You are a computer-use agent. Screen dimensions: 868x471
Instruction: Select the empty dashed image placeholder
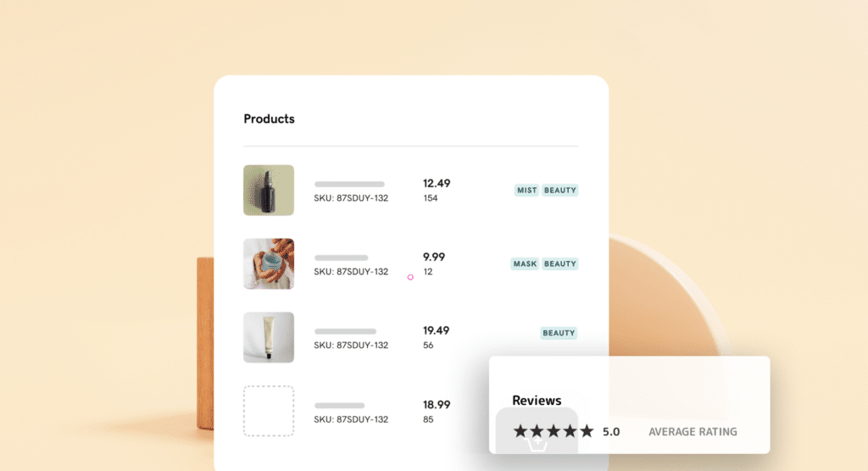coord(269,411)
